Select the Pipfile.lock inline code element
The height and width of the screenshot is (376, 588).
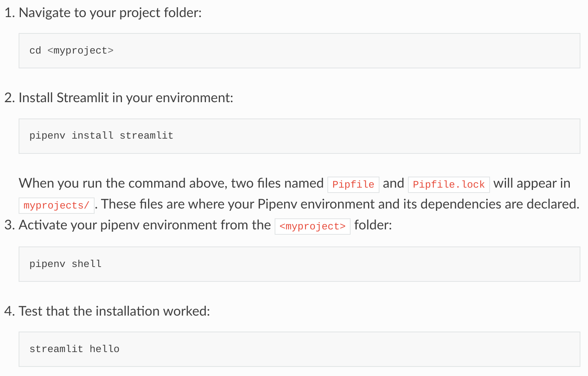[x=449, y=185]
